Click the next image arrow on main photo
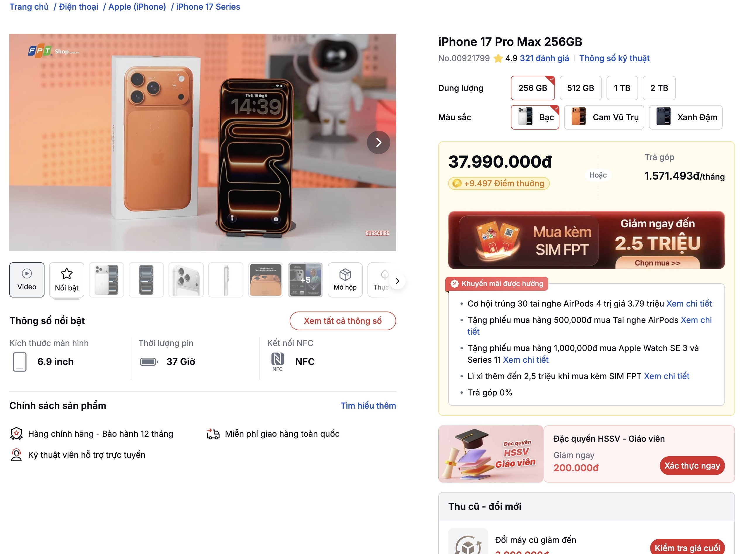Image resolution: width=756 pixels, height=554 pixels. click(378, 142)
